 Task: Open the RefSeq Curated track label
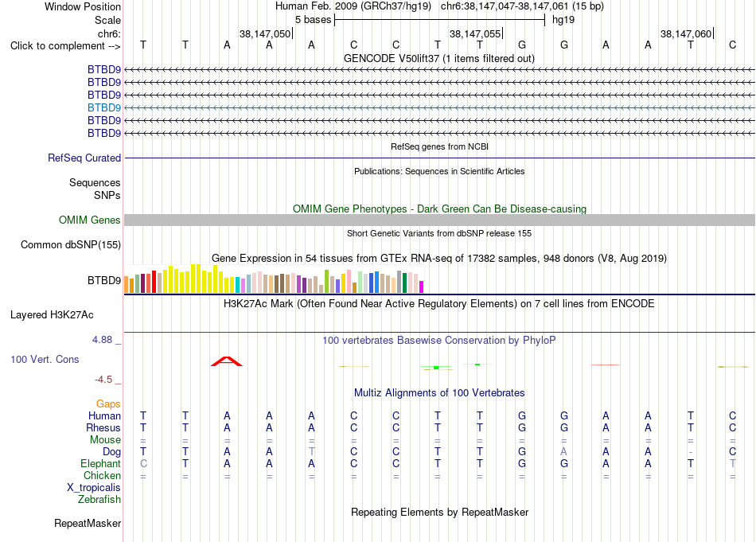84,158
